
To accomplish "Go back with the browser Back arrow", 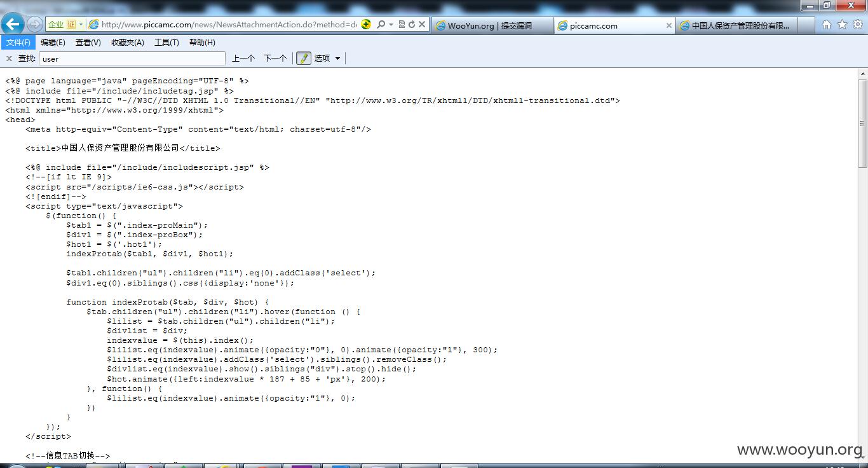I will [x=13, y=24].
